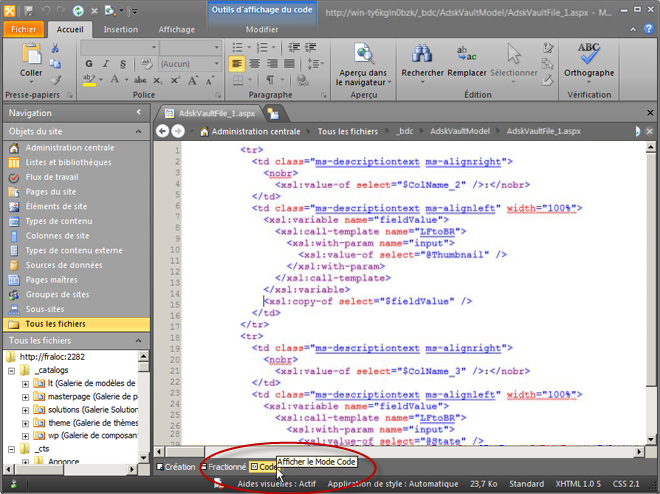Click the Rechercher binoculars button

click(422, 63)
